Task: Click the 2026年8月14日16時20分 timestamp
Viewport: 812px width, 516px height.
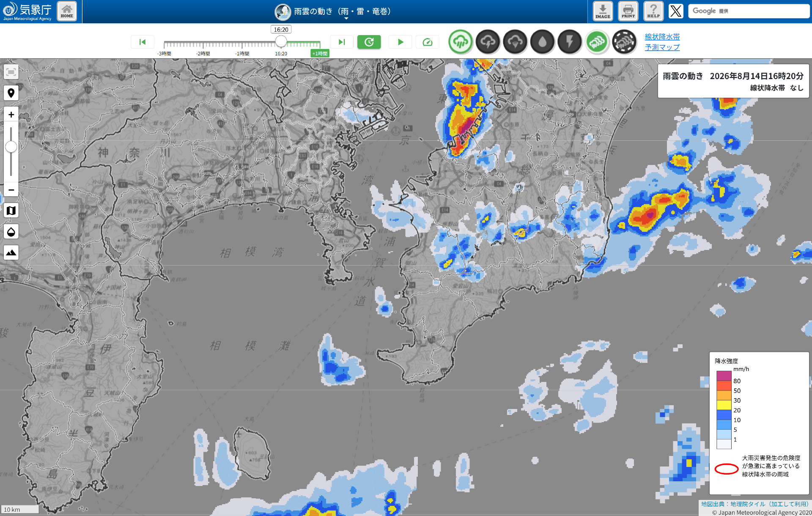Action: point(757,76)
